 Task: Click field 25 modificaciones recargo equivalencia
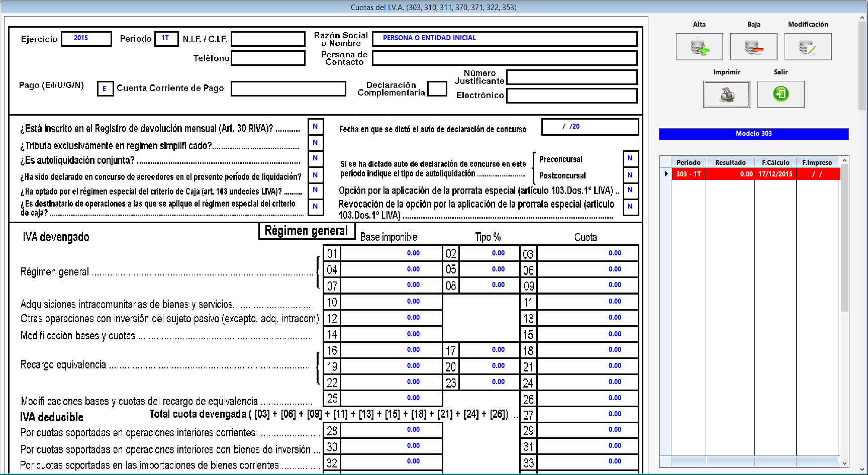coord(391,398)
